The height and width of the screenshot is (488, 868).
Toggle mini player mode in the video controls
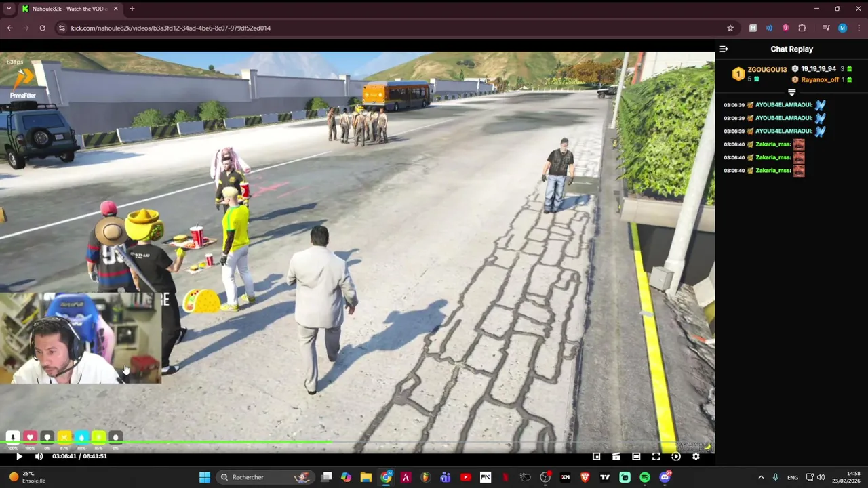coord(597,457)
